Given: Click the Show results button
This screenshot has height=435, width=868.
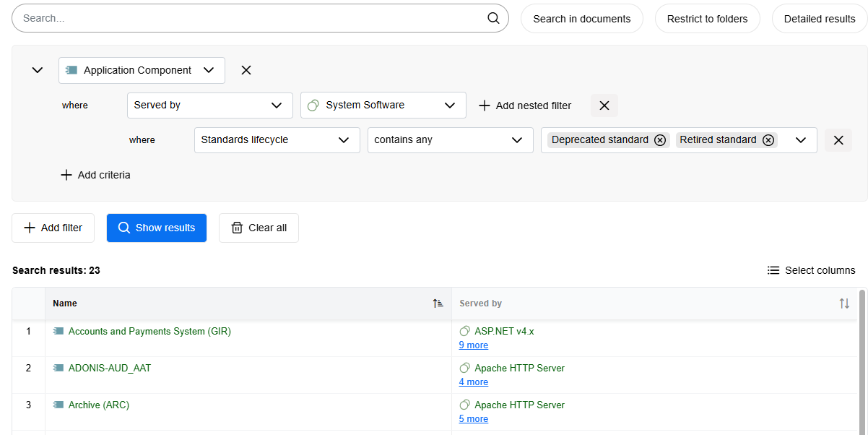Looking at the screenshot, I should 157,227.
